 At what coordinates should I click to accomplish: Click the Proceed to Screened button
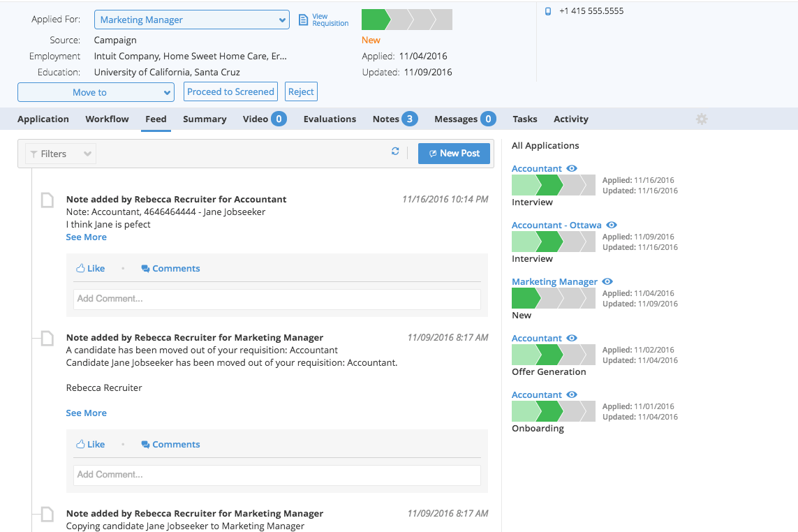[230, 91]
